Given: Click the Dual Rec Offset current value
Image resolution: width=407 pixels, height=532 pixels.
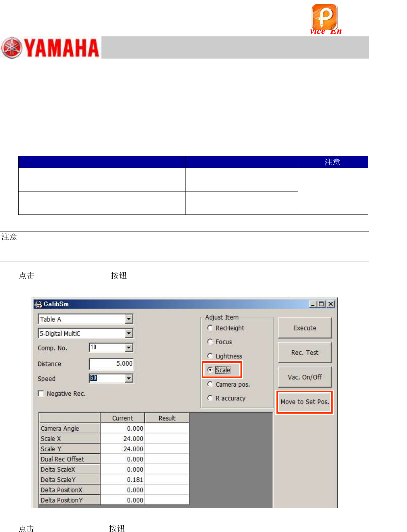Looking at the screenshot, I should [x=122, y=459].
